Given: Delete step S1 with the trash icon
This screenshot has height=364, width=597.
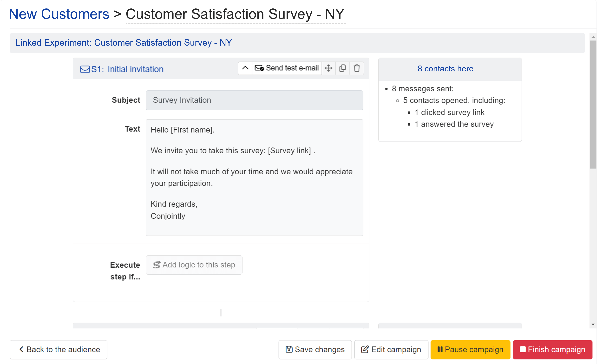Looking at the screenshot, I should [357, 68].
